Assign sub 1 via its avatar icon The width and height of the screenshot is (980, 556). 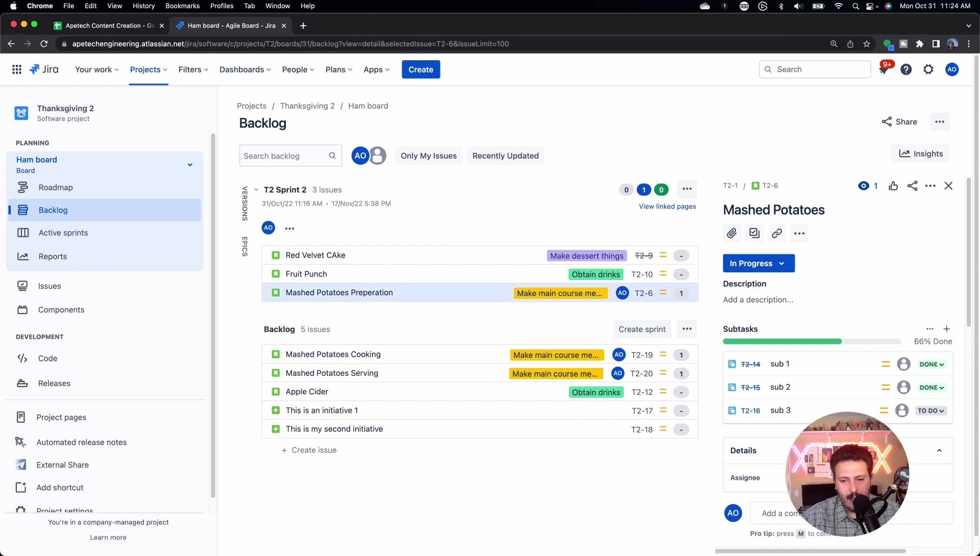[903, 364]
